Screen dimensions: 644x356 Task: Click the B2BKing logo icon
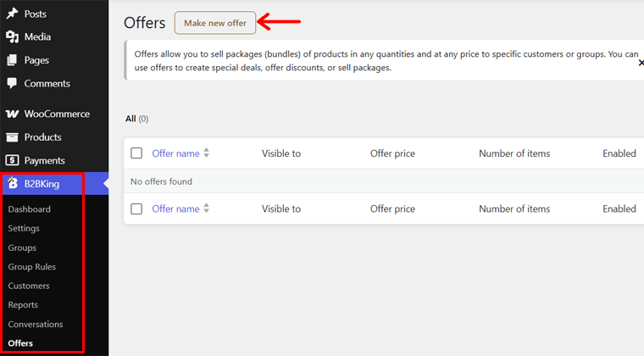pyautogui.click(x=13, y=183)
